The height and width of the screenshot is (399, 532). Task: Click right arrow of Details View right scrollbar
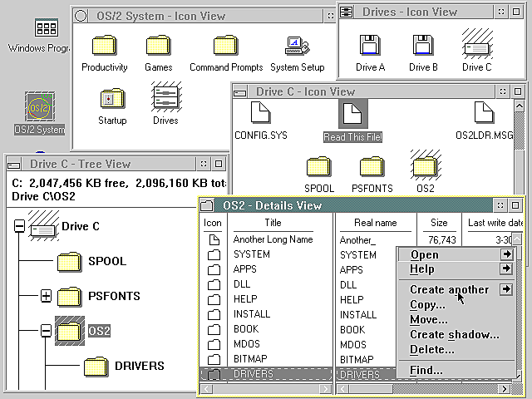click(x=505, y=388)
